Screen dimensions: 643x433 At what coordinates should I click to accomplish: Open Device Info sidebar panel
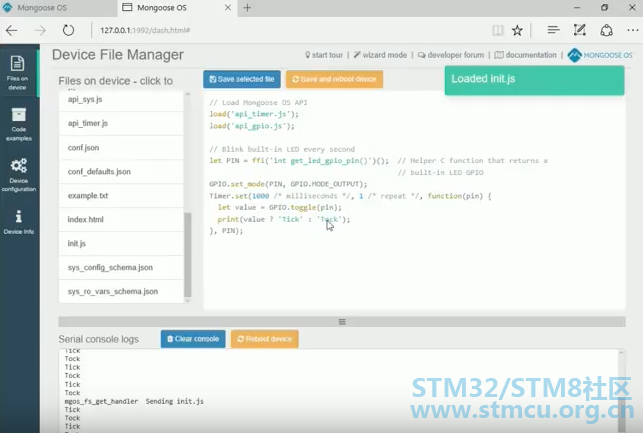click(x=18, y=222)
